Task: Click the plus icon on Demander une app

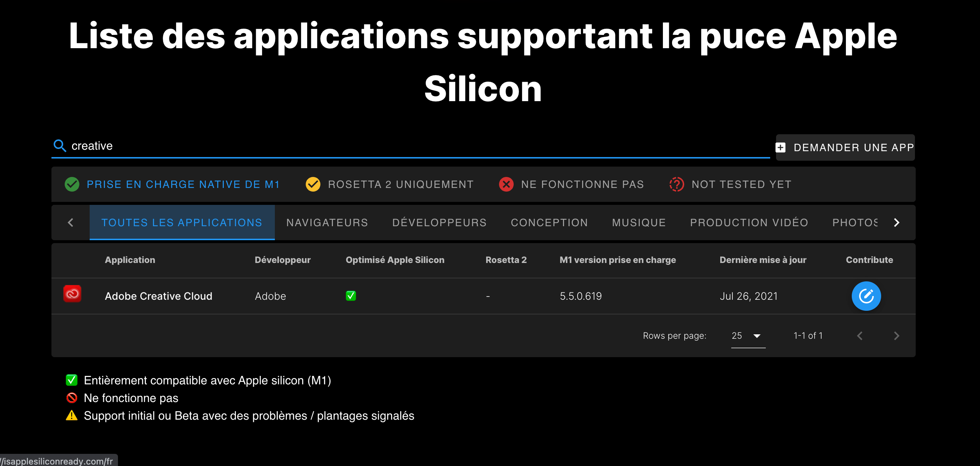Action: [x=780, y=147]
